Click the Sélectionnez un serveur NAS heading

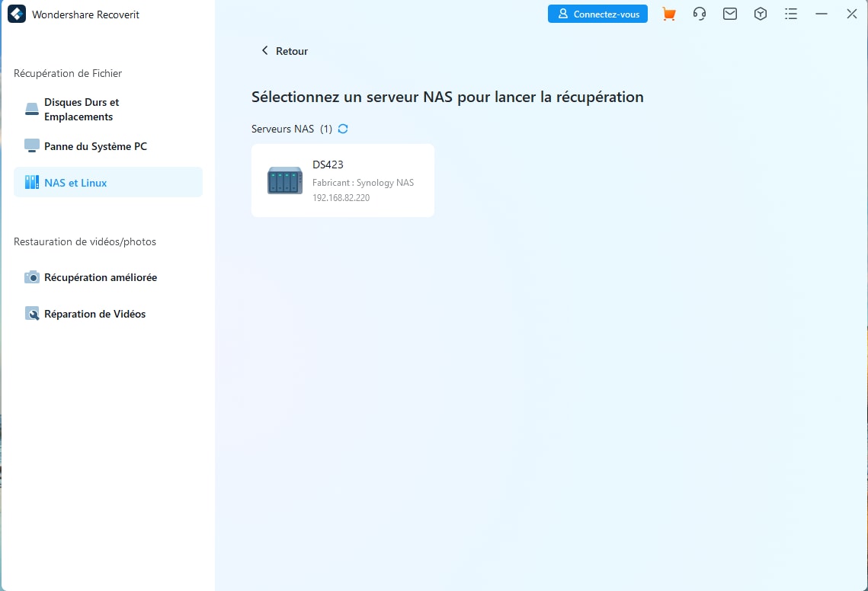tap(447, 97)
